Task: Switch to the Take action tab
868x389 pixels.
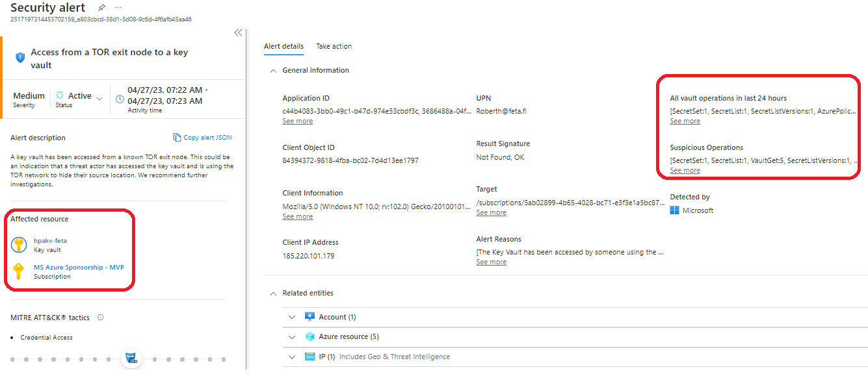Action: pyautogui.click(x=334, y=46)
